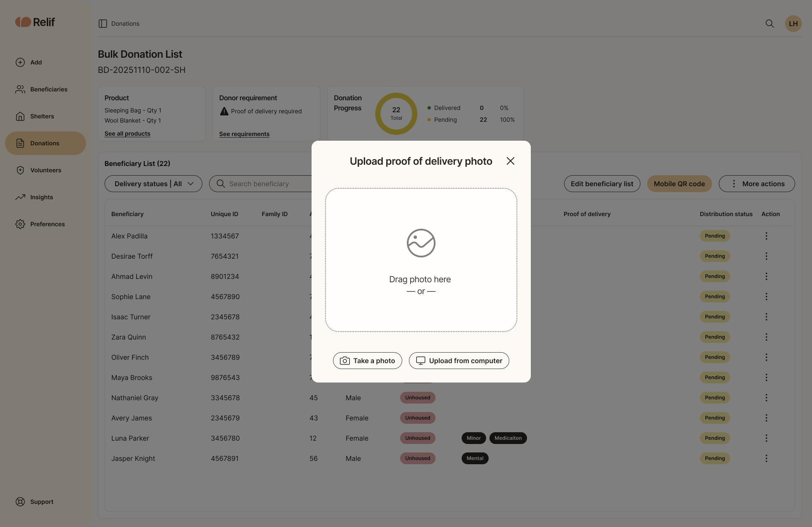812x527 pixels.
Task: Open action menu for Nathaniel Gray row
Action: coord(766,398)
